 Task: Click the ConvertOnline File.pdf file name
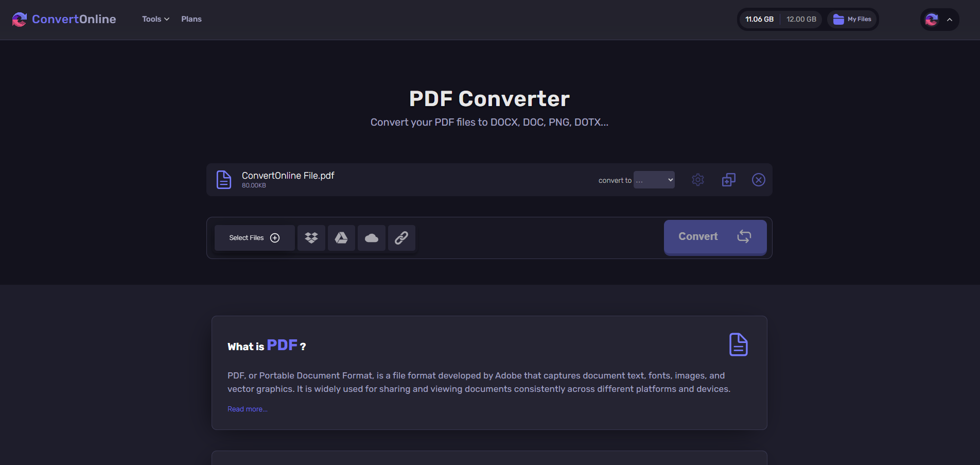tap(288, 176)
